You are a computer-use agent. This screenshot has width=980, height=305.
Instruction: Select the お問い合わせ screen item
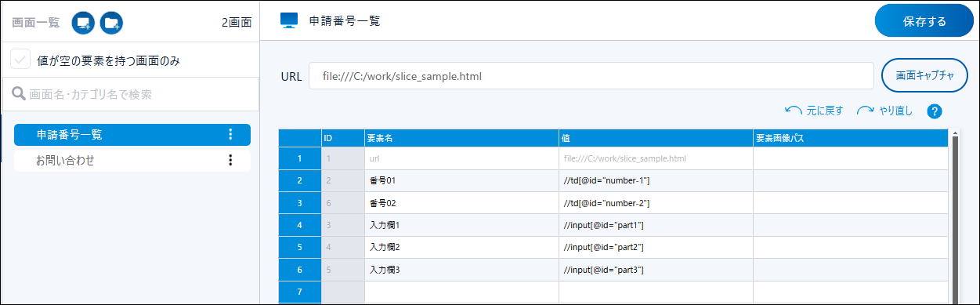coord(132,160)
